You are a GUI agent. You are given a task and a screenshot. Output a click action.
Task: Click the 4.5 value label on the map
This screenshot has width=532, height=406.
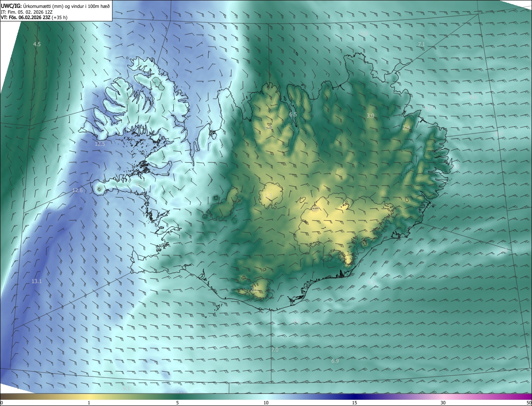pyautogui.click(x=37, y=44)
